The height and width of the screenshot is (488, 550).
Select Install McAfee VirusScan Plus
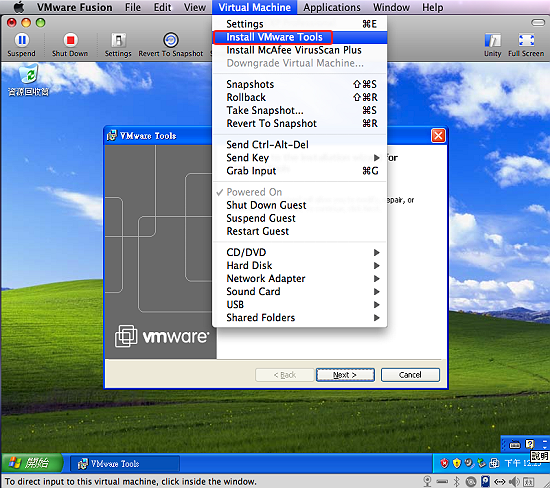pyautogui.click(x=300, y=50)
